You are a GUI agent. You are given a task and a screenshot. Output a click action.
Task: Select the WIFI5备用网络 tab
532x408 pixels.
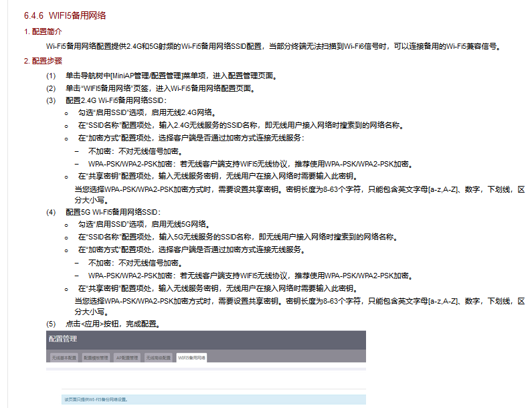pos(191,358)
